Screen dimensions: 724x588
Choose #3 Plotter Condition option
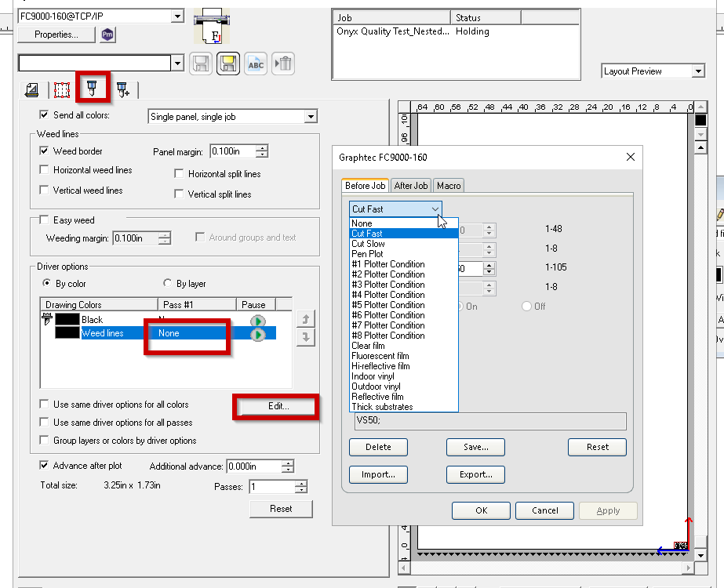[x=404, y=285]
